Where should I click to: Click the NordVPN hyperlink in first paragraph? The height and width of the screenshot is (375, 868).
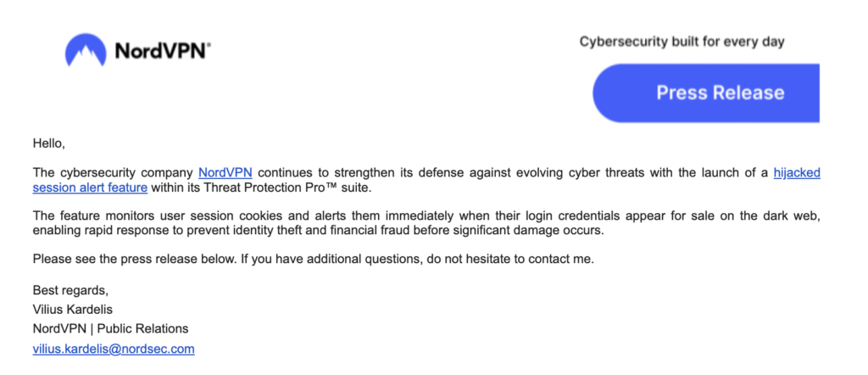click(x=225, y=172)
